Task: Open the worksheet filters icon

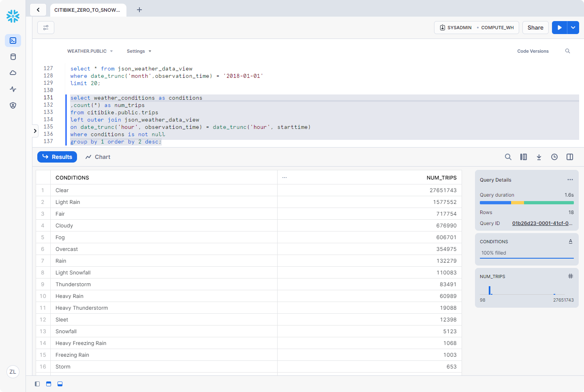Action: pos(46,28)
